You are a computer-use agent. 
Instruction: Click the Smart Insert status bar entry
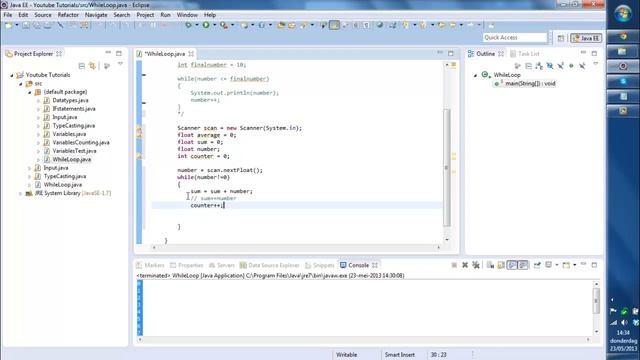400,355
